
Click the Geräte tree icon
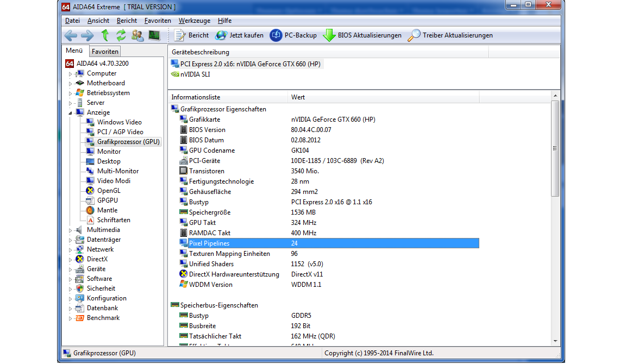[x=80, y=269]
